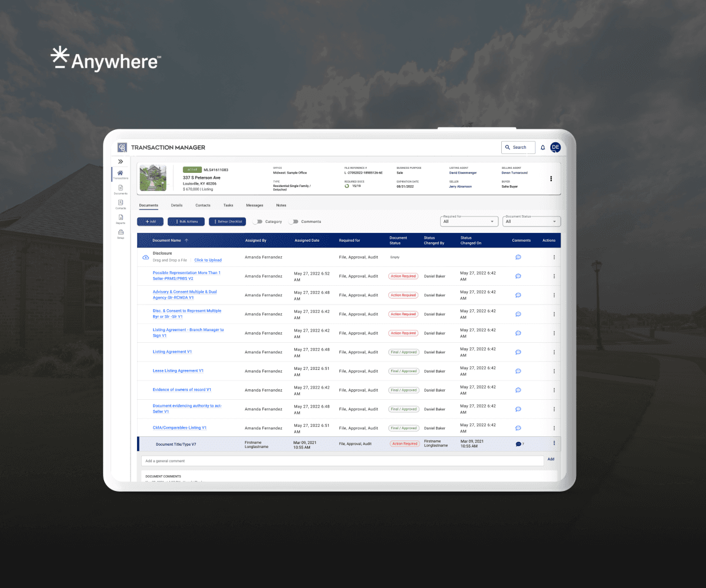Screen dimensions: 706x588
Task: Open comments icon for Lease Listing Agreement row
Action: coord(518,371)
